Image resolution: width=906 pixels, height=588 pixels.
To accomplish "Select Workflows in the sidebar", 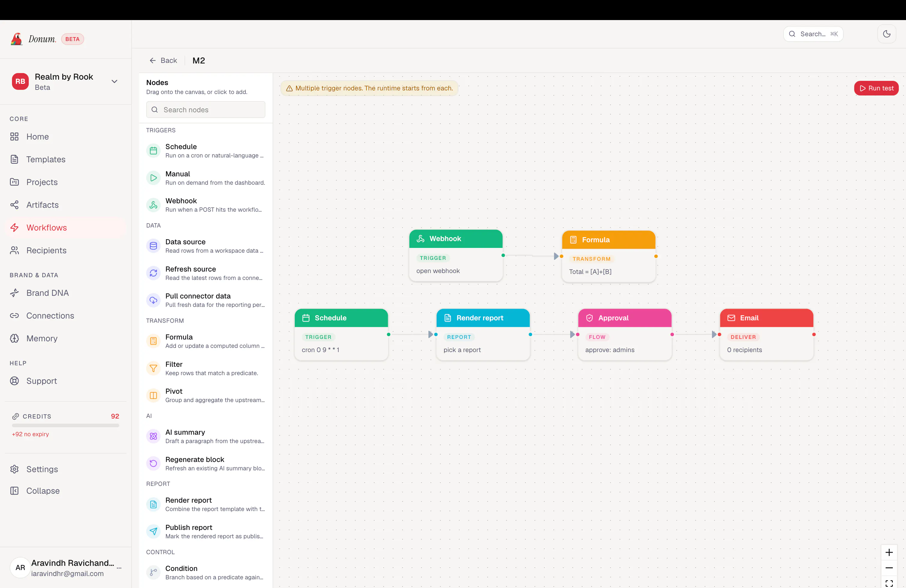I will point(66,228).
